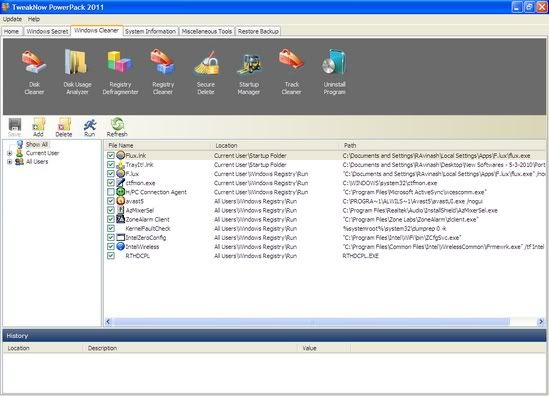549x396 pixels.
Task: Click the Flux.lnk file icon
Action: (x=120, y=155)
